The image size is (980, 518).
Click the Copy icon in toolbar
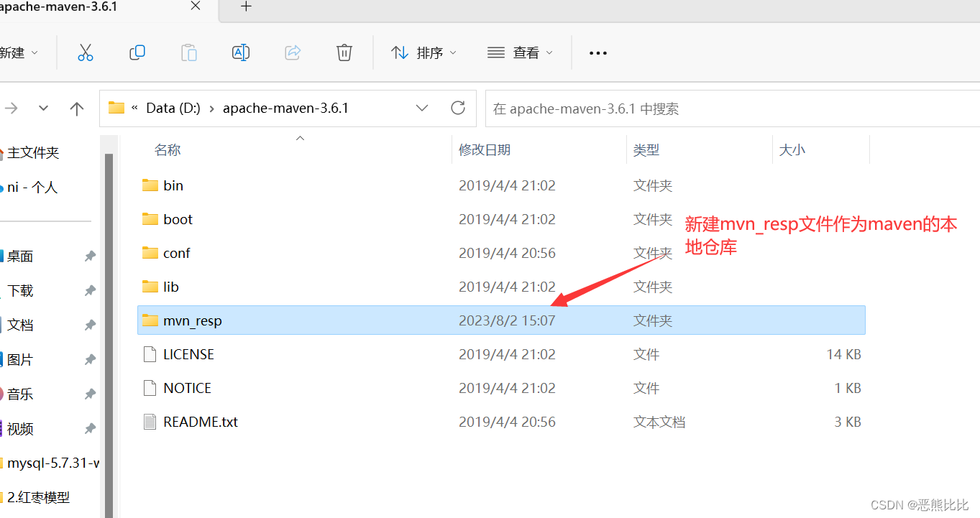point(137,52)
